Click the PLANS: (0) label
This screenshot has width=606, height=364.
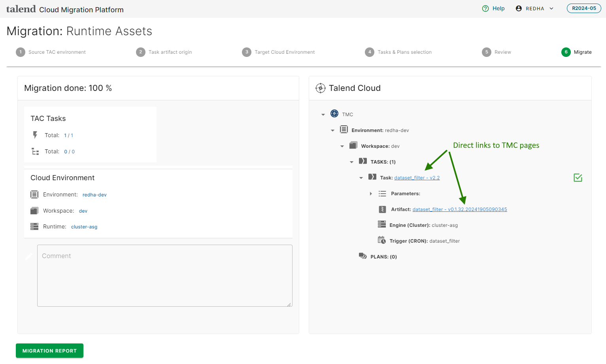383,257
